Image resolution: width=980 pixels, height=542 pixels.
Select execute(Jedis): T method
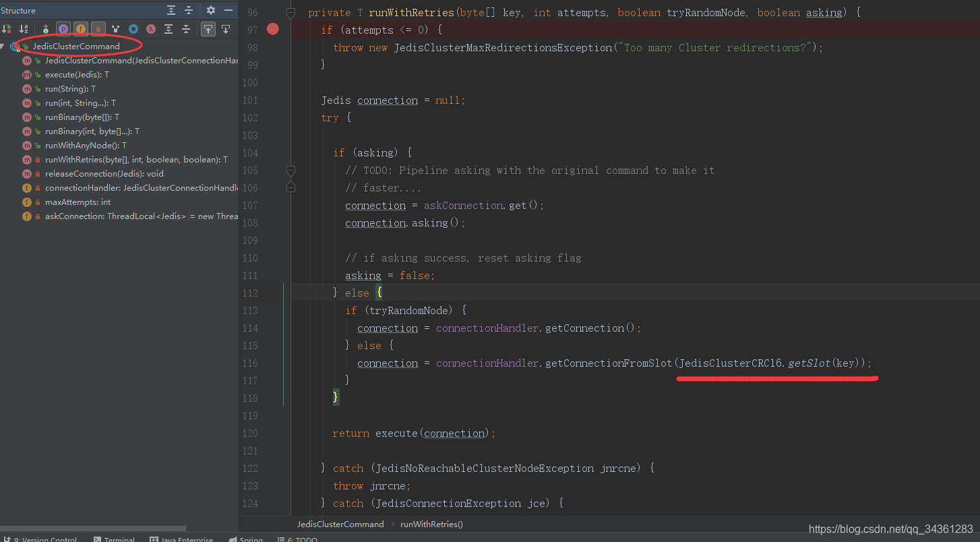[77, 75]
